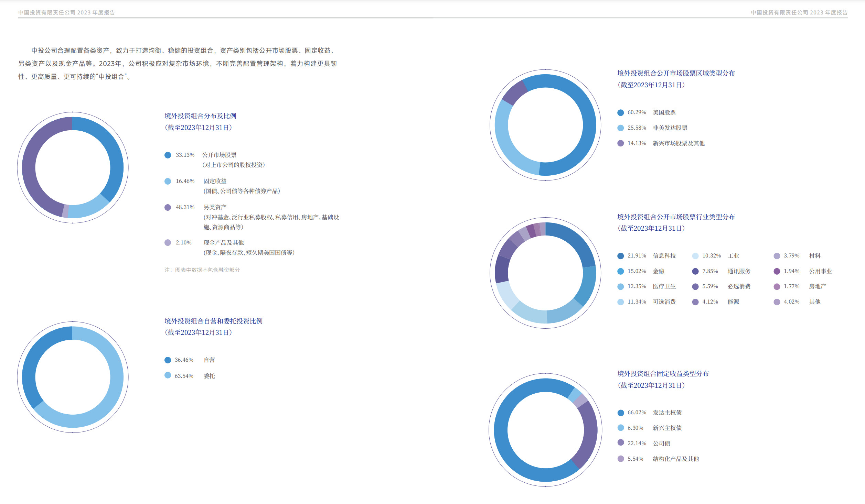
Task: Click the text (现金、隔夜存款、短久期美国国债等)
Action: click(x=249, y=253)
